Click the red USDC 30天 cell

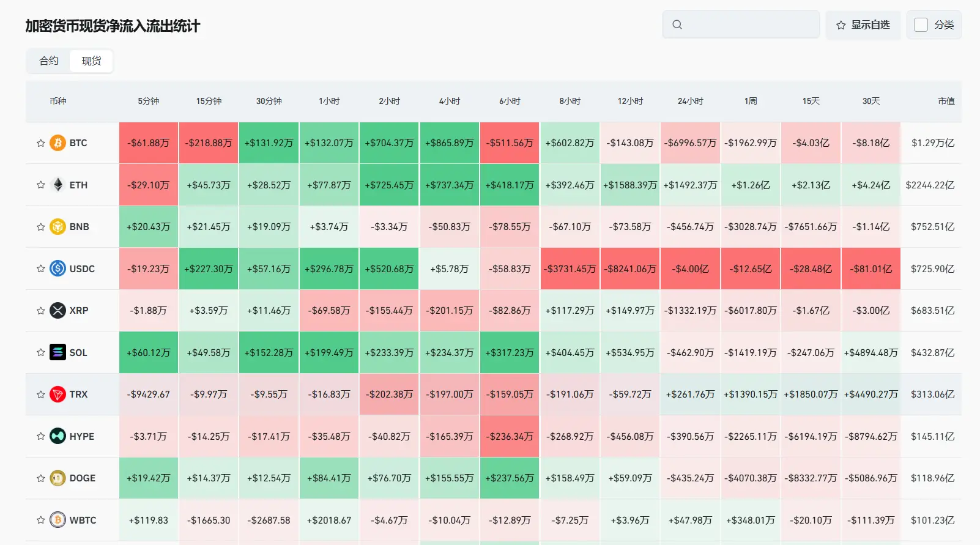[x=871, y=269]
